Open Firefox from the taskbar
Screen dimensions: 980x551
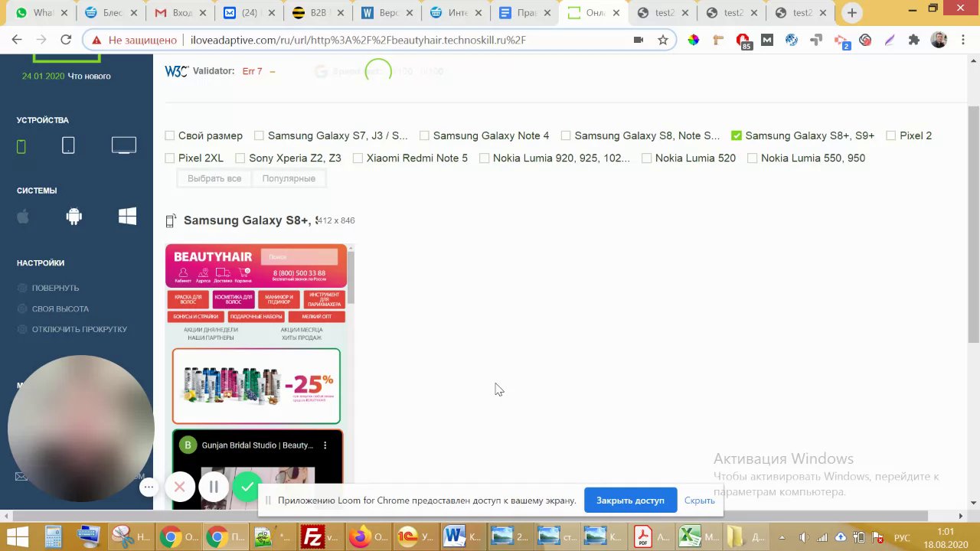click(x=359, y=536)
